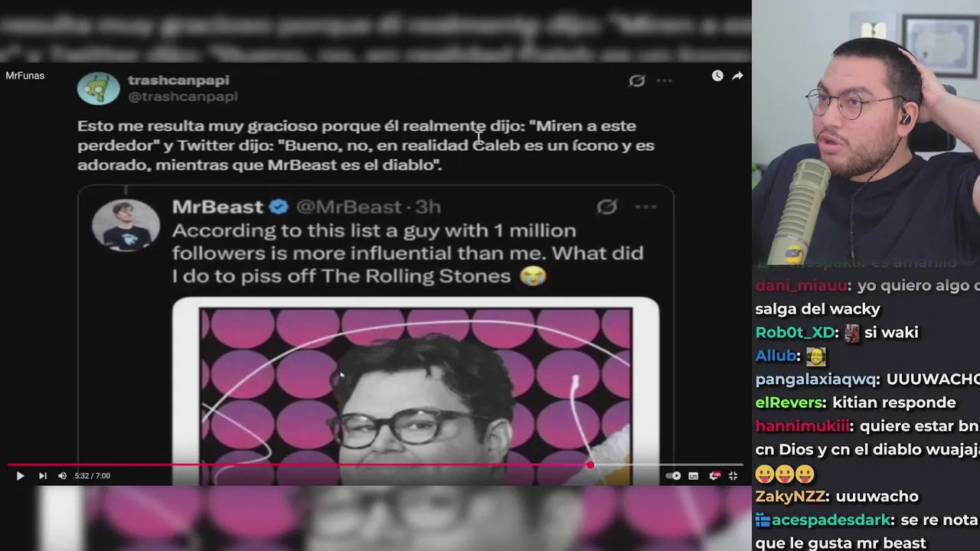Open MrBeast quoted tweet more options

click(645, 207)
